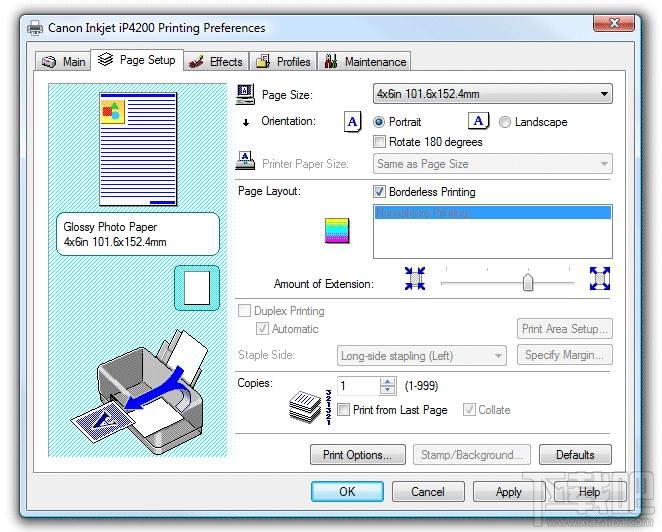Click the Page Size monitor icon
This screenshot has height=532, width=662.
coord(245,94)
